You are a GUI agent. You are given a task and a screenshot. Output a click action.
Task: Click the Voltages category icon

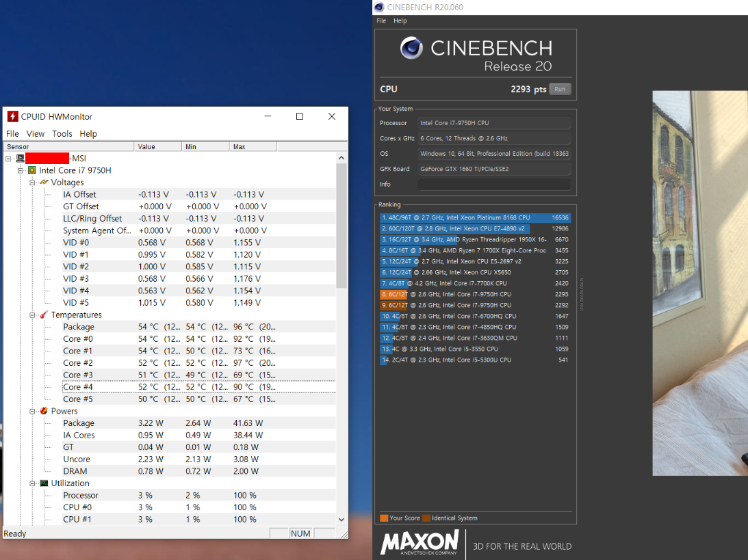pyautogui.click(x=44, y=182)
